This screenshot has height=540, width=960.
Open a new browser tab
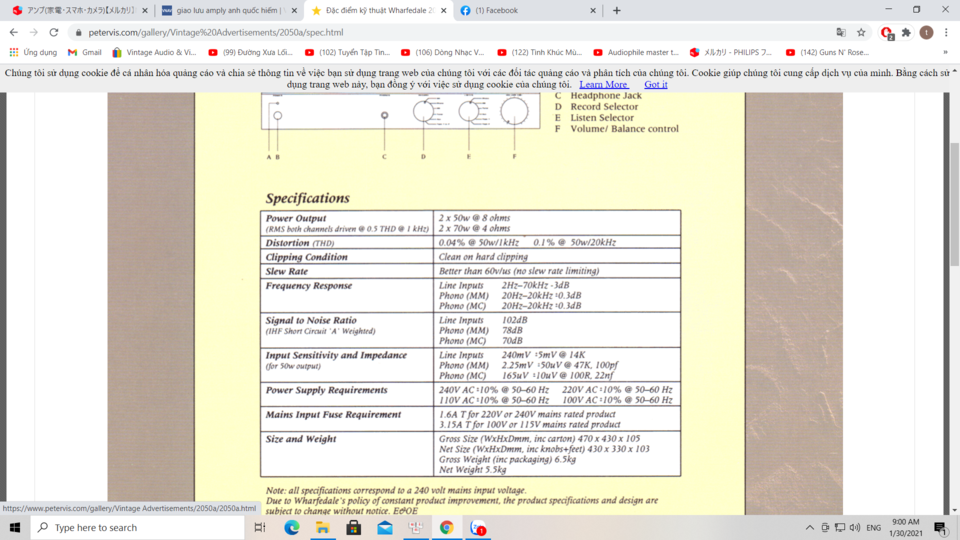point(617,10)
